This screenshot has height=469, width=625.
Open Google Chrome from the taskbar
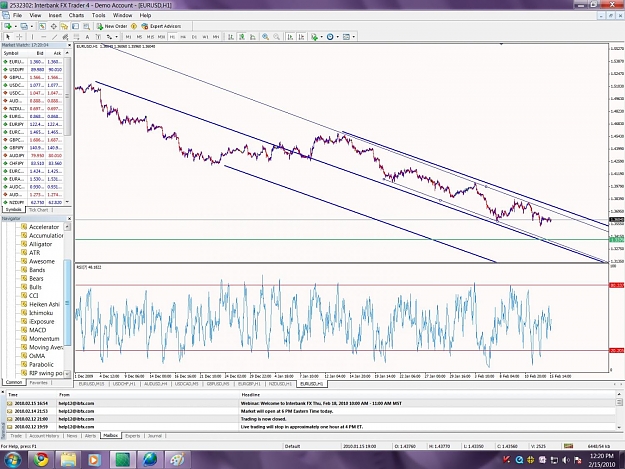click(x=41, y=459)
